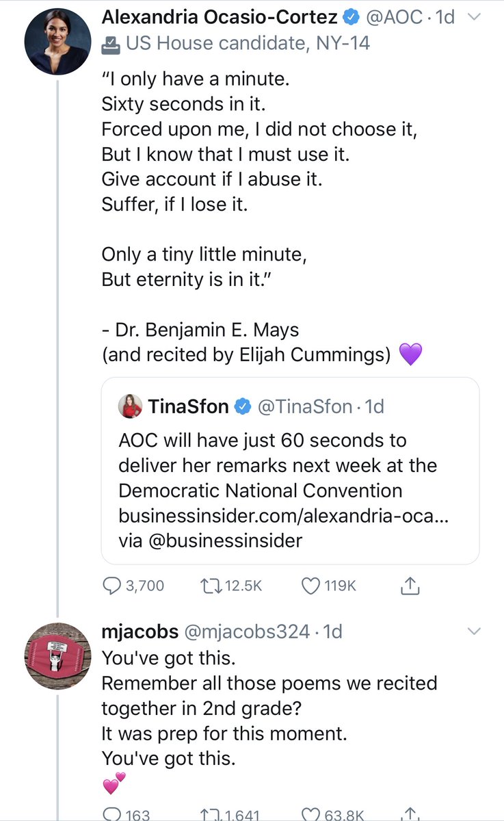This screenshot has width=504, height=821.
Task: Expand options chevron on mjacobs' reply
Action: click(x=474, y=630)
